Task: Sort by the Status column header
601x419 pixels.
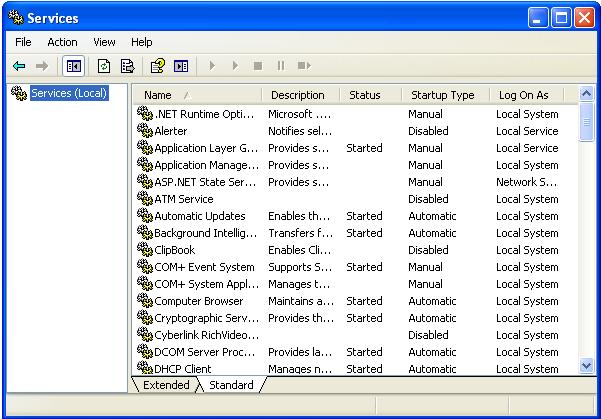Action: click(x=371, y=95)
